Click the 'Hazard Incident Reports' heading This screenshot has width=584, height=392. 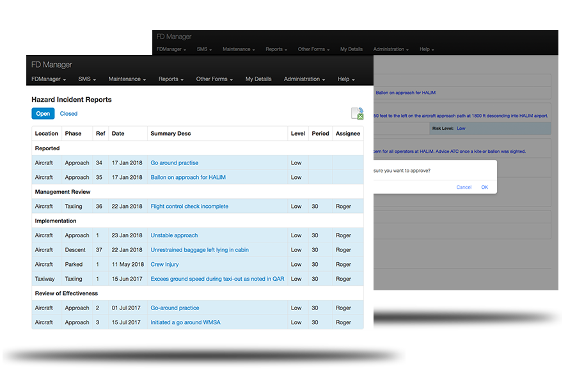(x=72, y=99)
